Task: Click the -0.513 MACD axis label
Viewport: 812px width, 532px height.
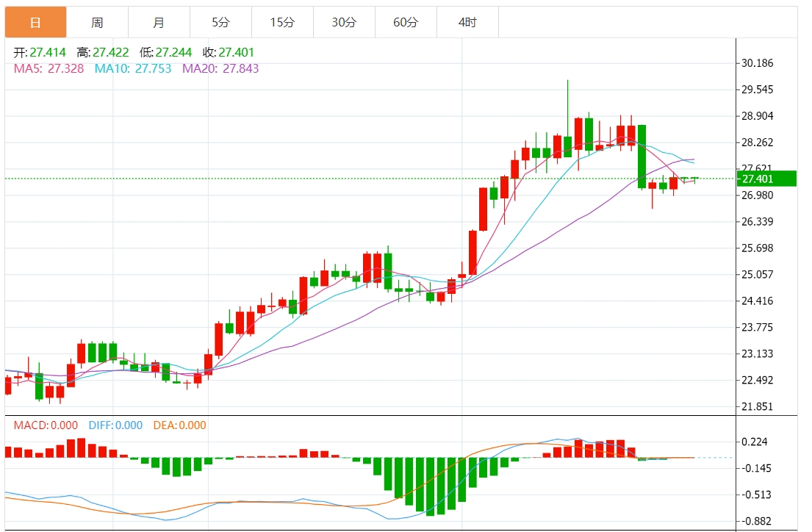Action: [x=756, y=495]
